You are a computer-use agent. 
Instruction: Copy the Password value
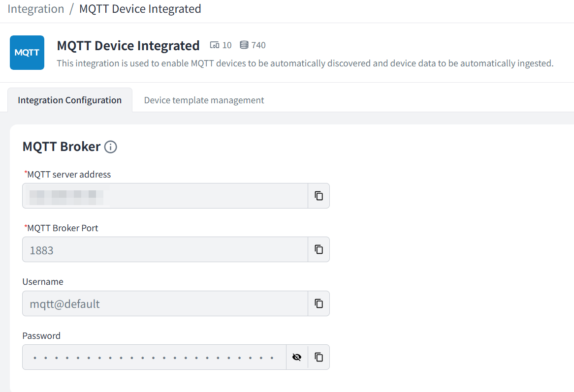point(319,357)
